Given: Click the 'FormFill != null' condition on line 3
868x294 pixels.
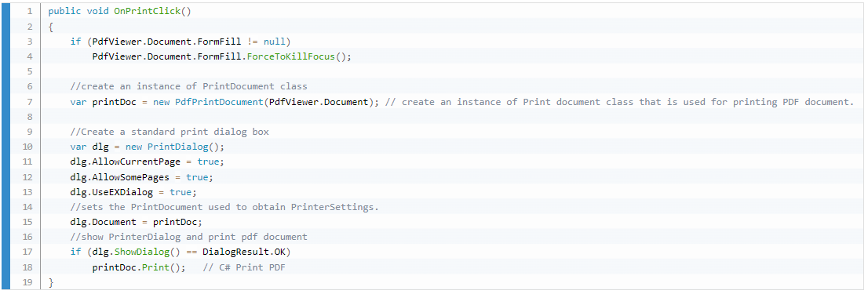Looking at the screenshot, I should tap(242, 42).
